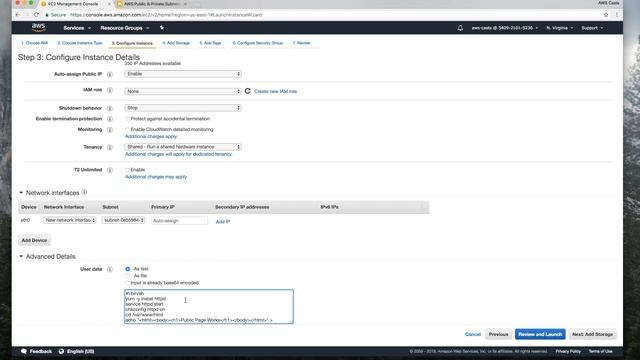
Task: Click inside the User data script textarea
Action: pyautogui.click(x=209, y=307)
